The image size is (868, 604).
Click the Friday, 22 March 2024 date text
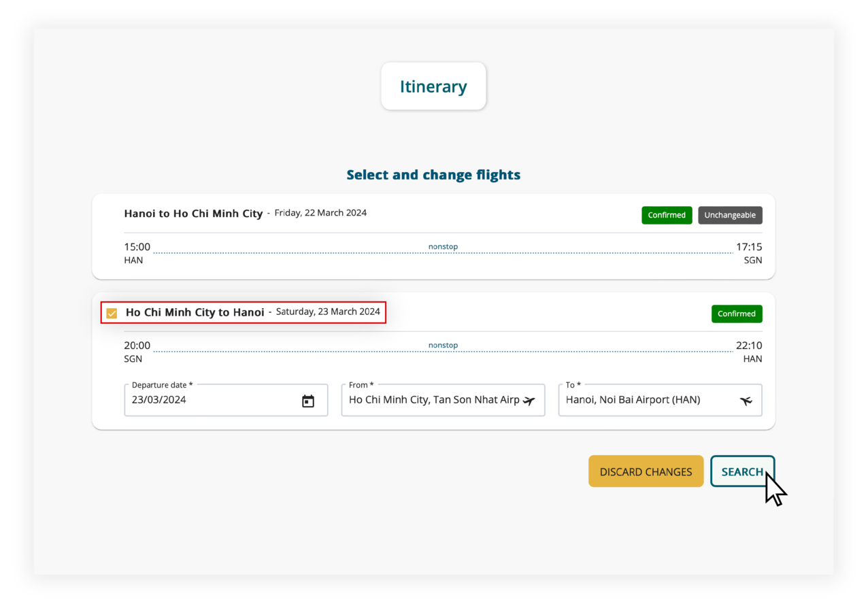[320, 213]
